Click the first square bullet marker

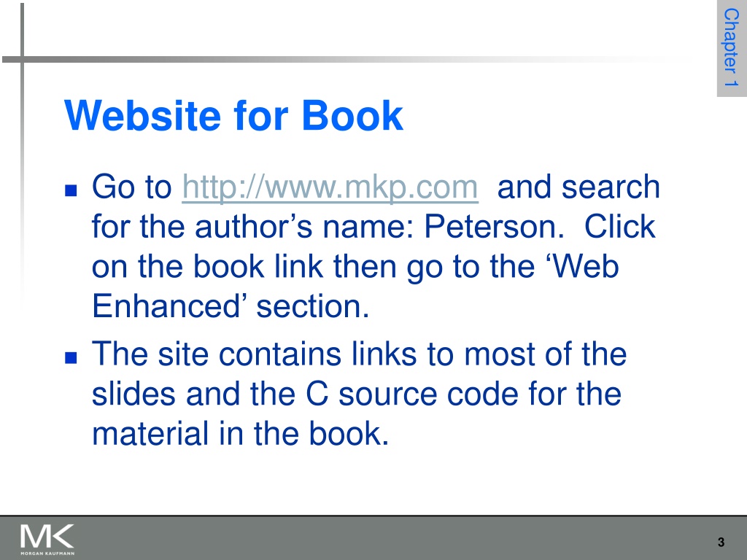[71, 190]
